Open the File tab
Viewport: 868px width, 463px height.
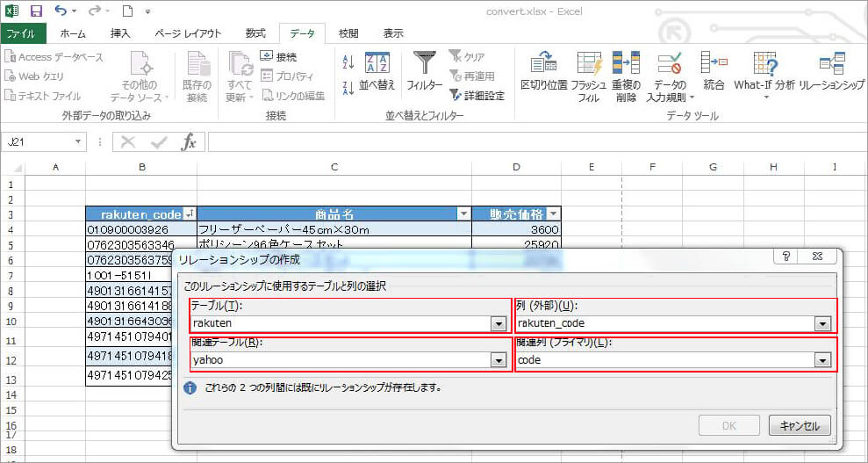click(x=22, y=33)
